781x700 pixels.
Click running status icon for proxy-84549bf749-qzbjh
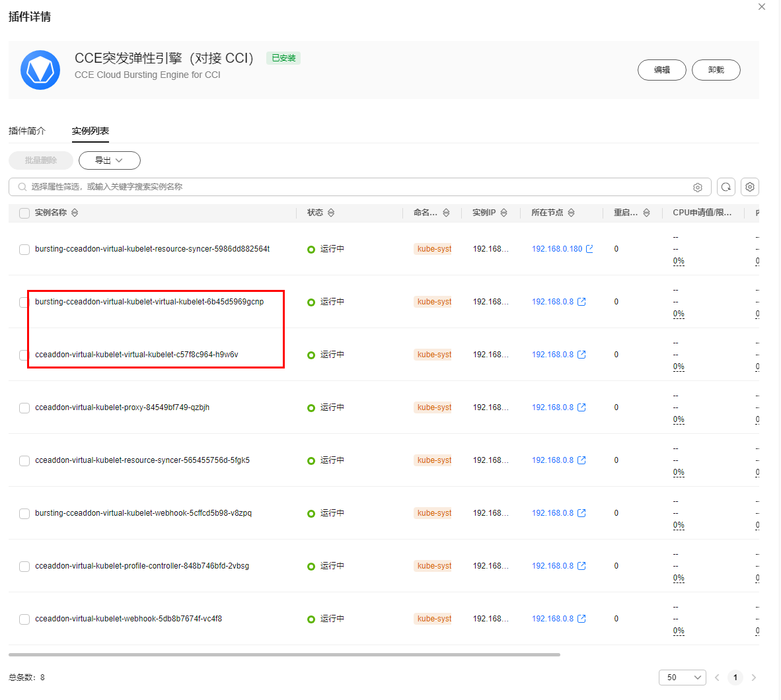[x=311, y=407]
